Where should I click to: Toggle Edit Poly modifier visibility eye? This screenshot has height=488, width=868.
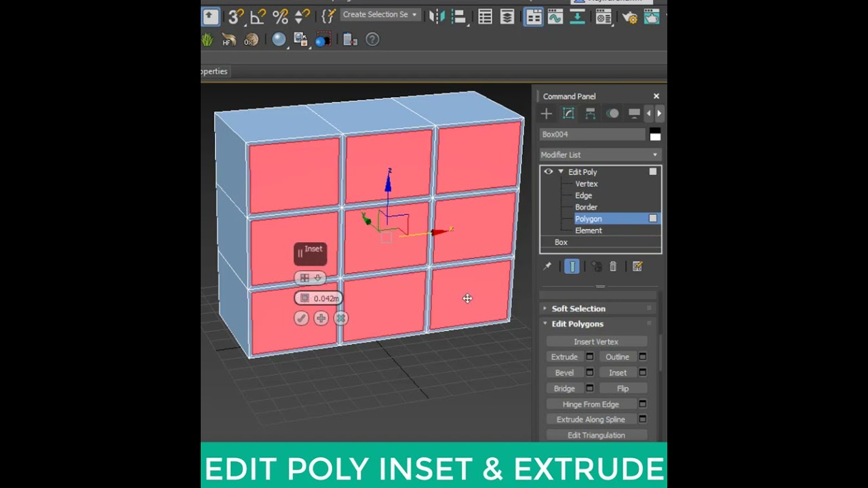tap(548, 172)
